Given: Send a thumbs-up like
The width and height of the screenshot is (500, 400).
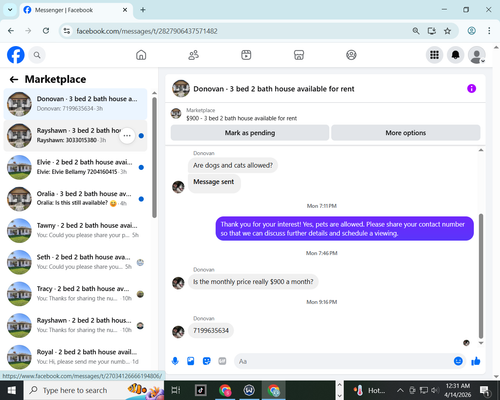Looking at the screenshot, I should coord(476,361).
